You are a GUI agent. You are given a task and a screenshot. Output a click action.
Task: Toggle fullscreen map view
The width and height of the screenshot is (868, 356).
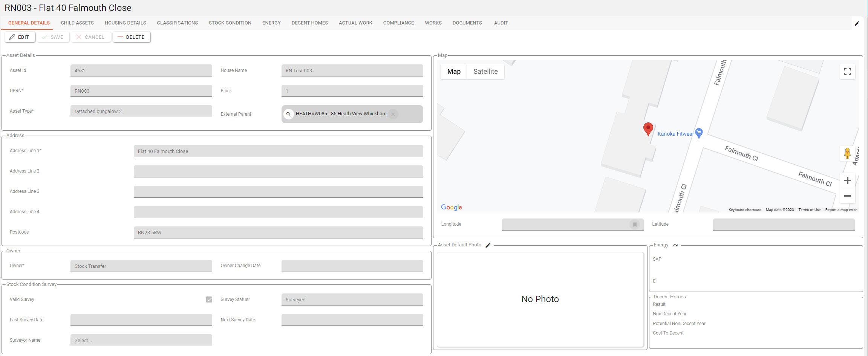(847, 72)
